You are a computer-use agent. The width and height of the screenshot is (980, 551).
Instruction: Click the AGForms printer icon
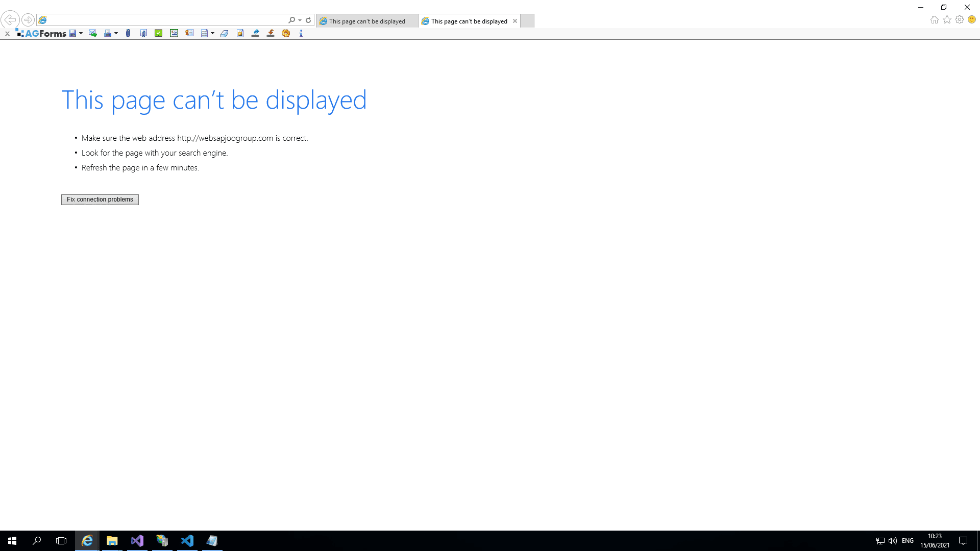point(107,33)
